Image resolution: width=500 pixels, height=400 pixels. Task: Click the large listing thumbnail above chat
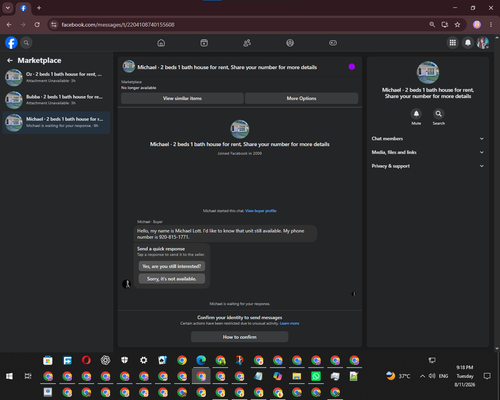[x=240, y=129]
